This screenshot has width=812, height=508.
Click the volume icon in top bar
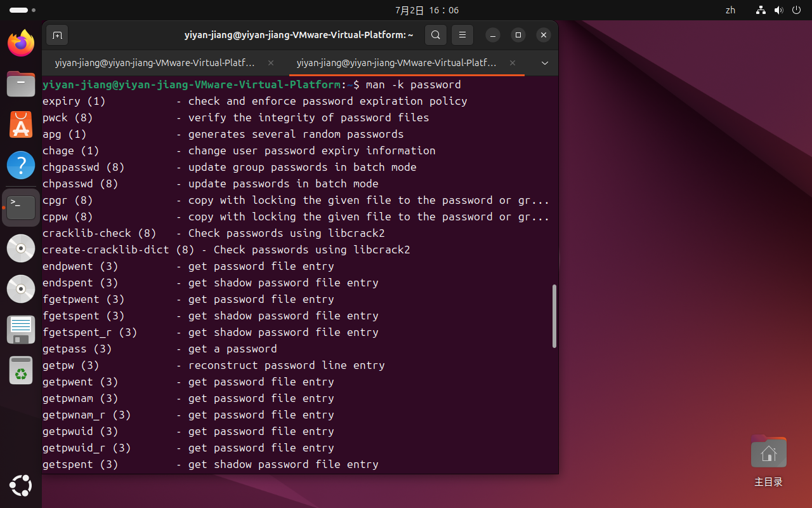(x=779, y=10)
